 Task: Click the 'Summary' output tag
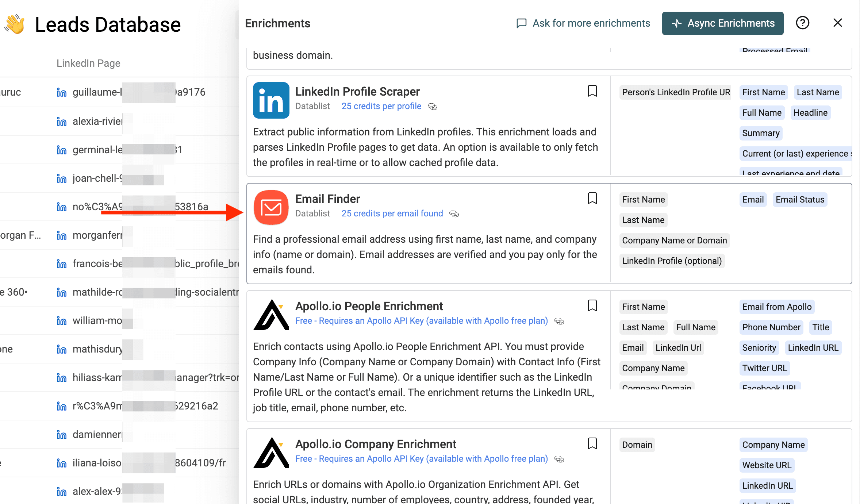click(x=761, y=133)
